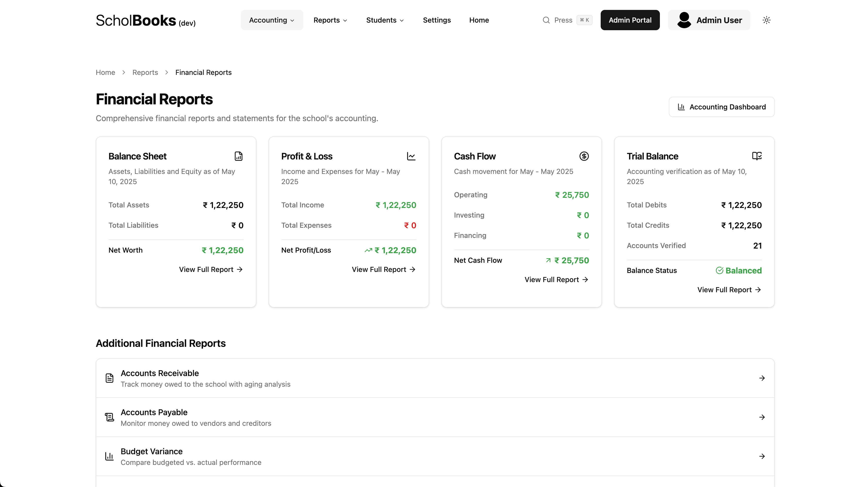Click the Trial Balance book icon

757,156
